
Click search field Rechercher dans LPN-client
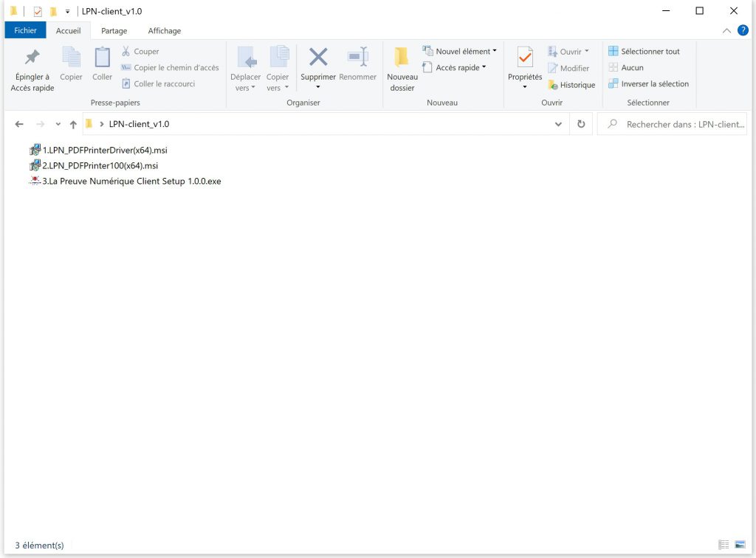[x=672, y=124]
